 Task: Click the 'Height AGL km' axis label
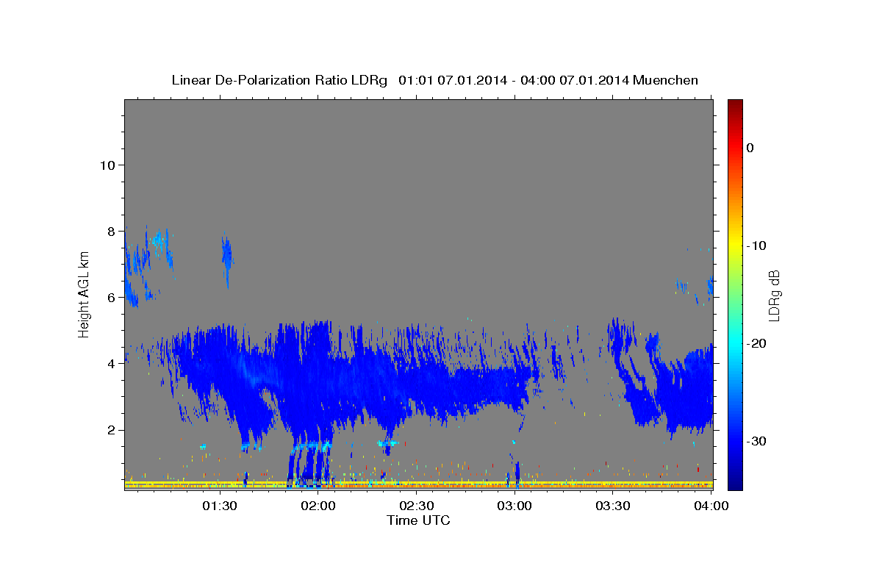click(84, 293)
